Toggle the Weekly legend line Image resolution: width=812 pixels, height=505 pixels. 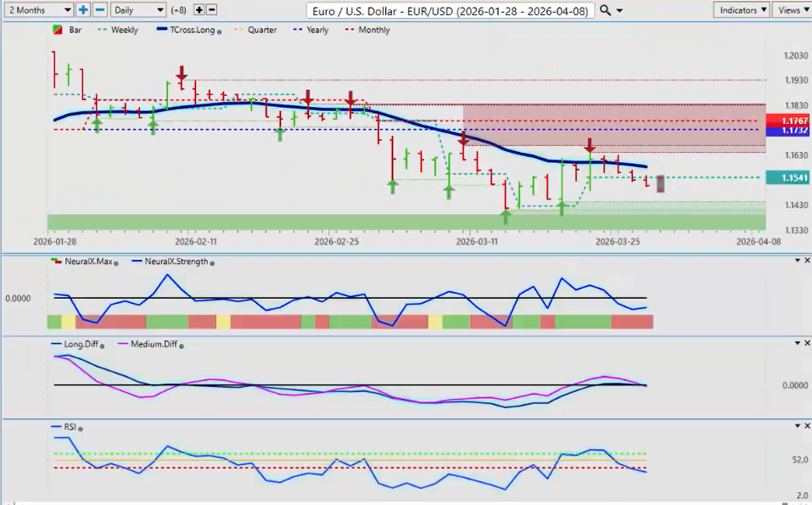click(x=117, y=30)
